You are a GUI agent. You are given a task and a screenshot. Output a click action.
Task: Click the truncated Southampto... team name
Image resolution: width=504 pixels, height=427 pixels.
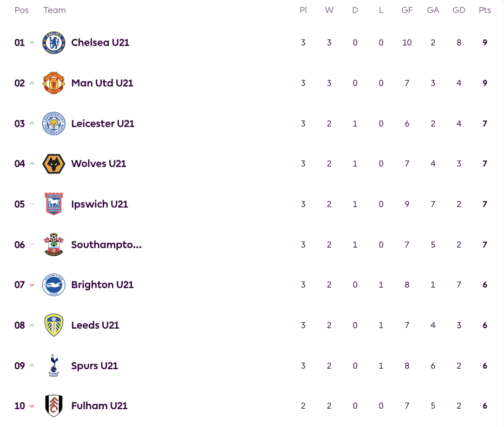click(107, 244)
